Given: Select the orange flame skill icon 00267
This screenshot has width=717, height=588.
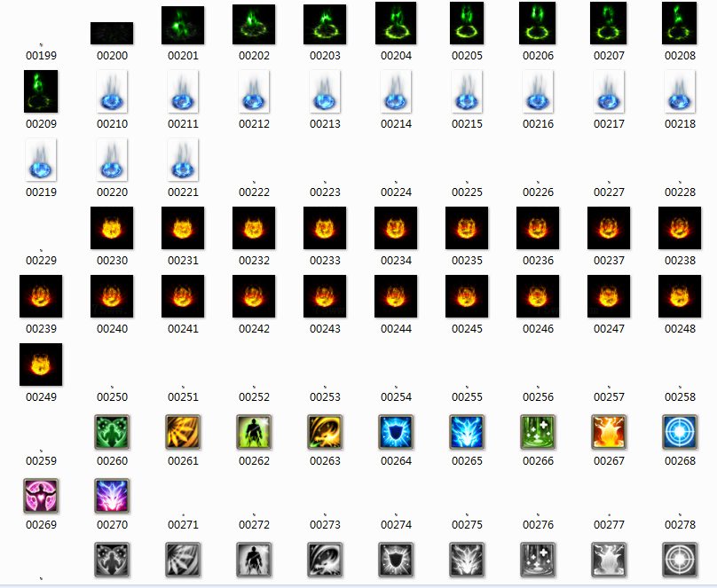Looking at the screenshot, I should pos(610,435).
